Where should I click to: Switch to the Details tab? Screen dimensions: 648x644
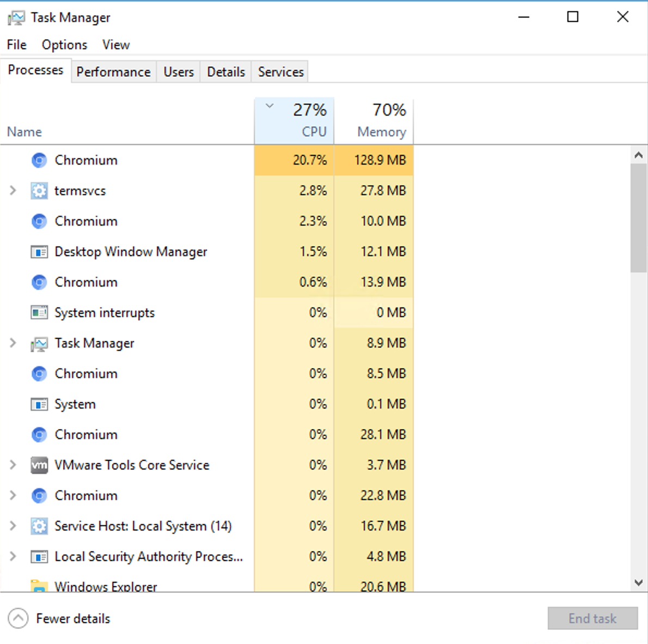[x=226, y=72]
